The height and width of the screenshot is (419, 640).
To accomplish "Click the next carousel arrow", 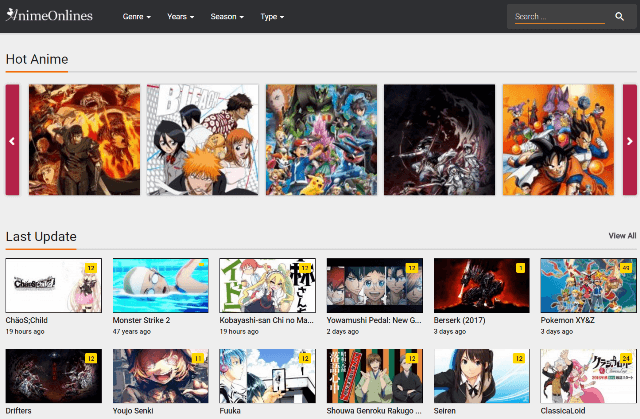I will 630,140.
